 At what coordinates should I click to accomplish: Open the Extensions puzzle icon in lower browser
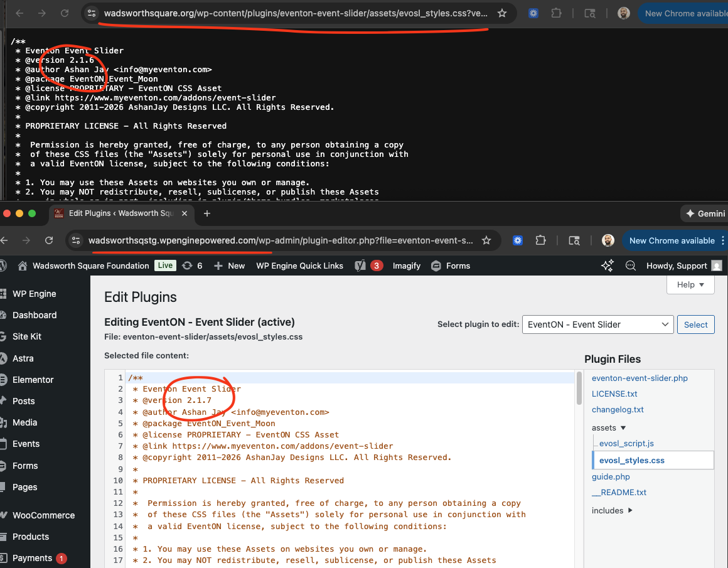[540, 240]
